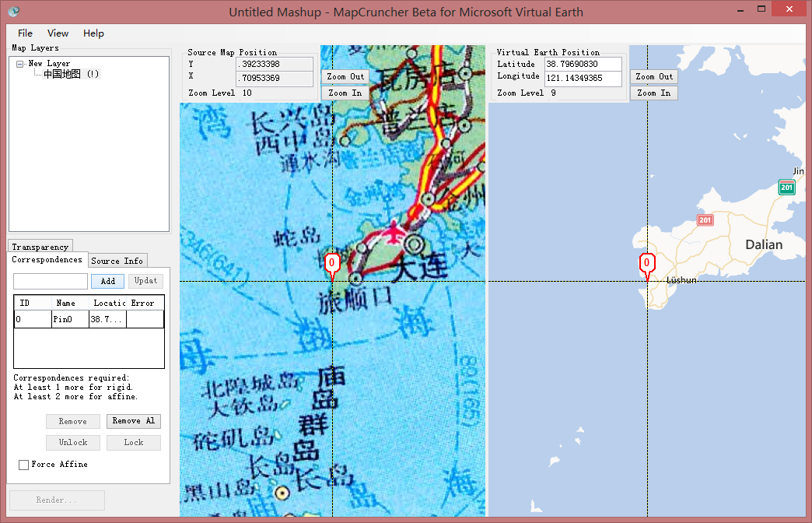Click the Unlock button
Screen dimensions: 812x523
click(72, 442)
